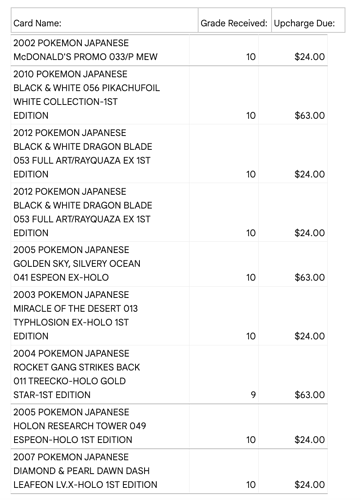The width and height of the screenshot is (361, 500).
Task: Click the $63.00 upcharge for Pikachu card
Action: pyautogui.click(x=310, y=116)
